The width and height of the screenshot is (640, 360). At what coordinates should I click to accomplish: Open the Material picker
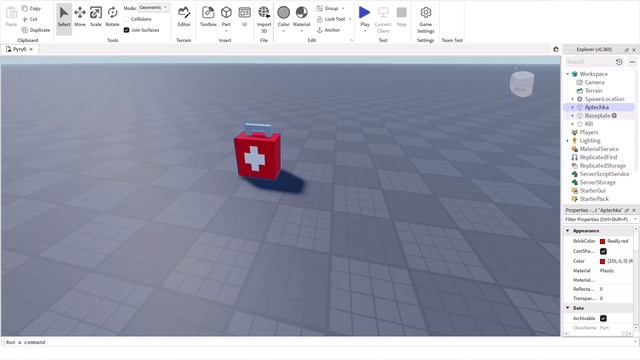(x=302, y=16)
